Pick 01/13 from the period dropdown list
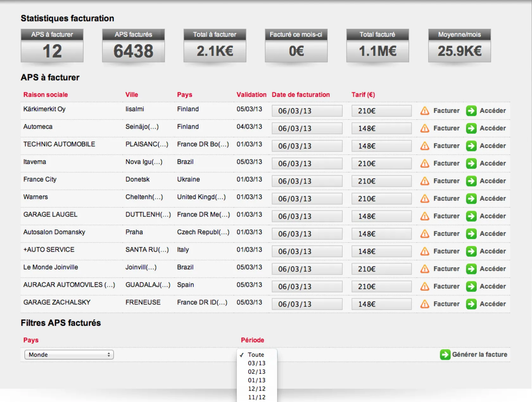The image size is (532, 402). tap(256, 380)
